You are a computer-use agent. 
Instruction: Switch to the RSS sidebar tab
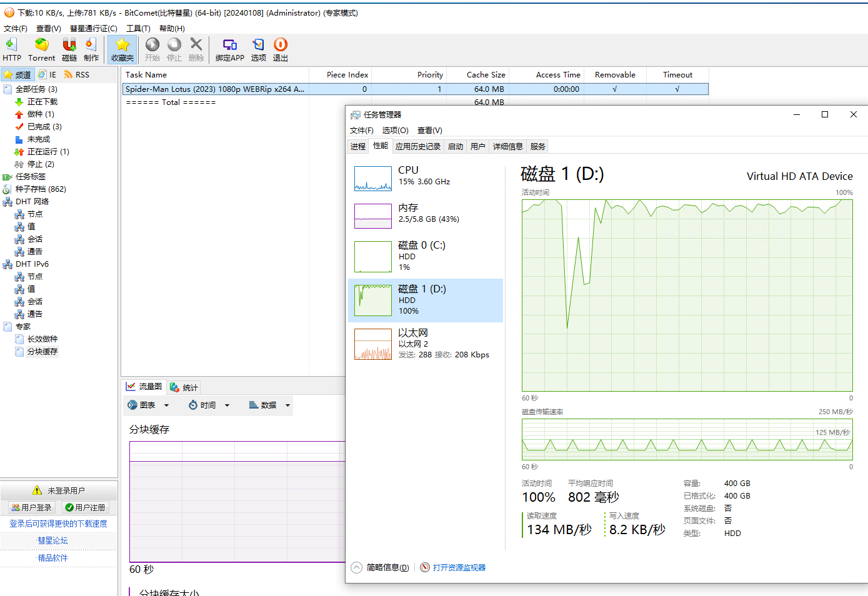(77, 74)
